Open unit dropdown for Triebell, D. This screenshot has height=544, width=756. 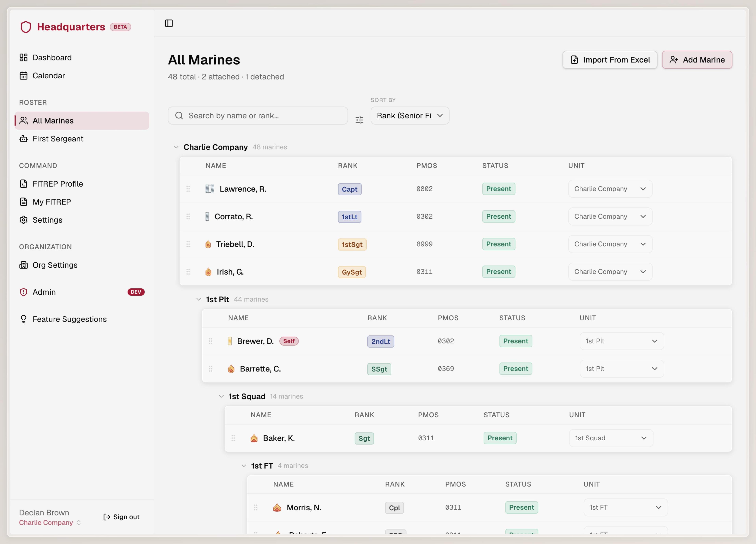click(610, 244)
